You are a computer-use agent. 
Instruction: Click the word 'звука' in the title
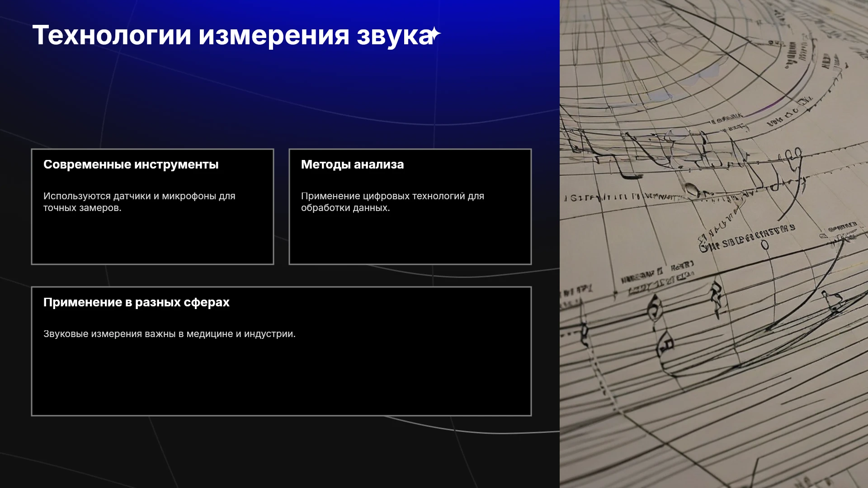point(395,36)
